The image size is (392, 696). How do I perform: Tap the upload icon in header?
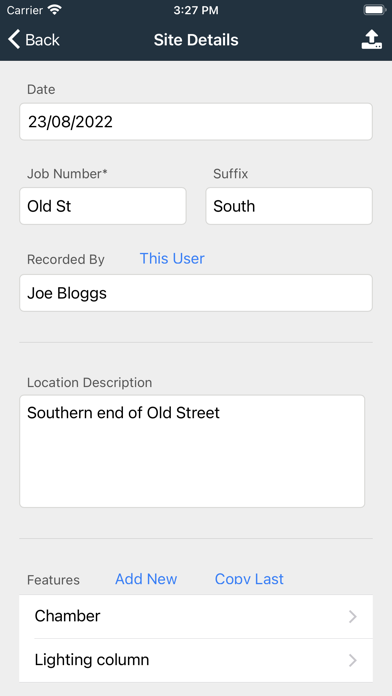(372, 40)
